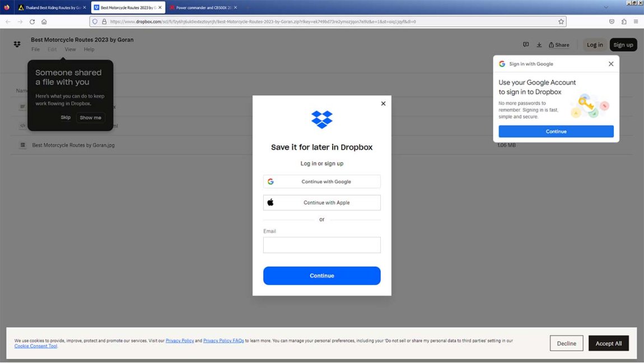The height and width of the screenshot is (363, 644).
Task: Expand the list all tabs chevron
Action: tap(605, 7)
